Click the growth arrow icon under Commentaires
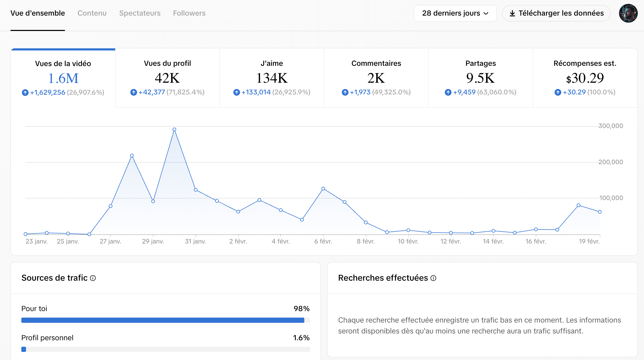This screenshot has height=360, width=644. click(345, 92)
